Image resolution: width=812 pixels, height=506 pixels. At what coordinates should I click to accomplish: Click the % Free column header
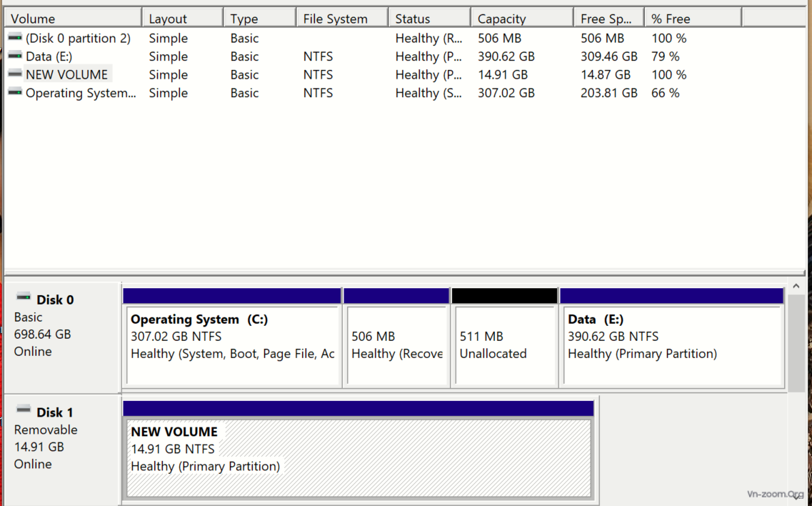(692, 19)
